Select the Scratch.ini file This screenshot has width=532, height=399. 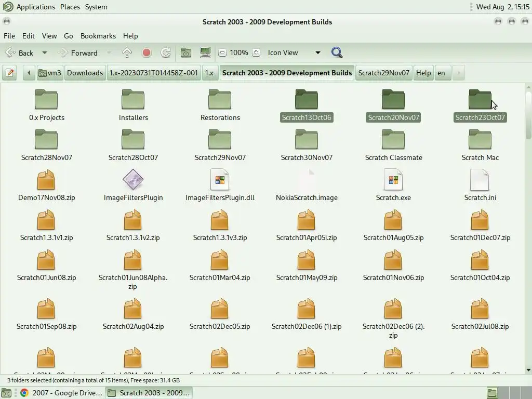[480, 185]
